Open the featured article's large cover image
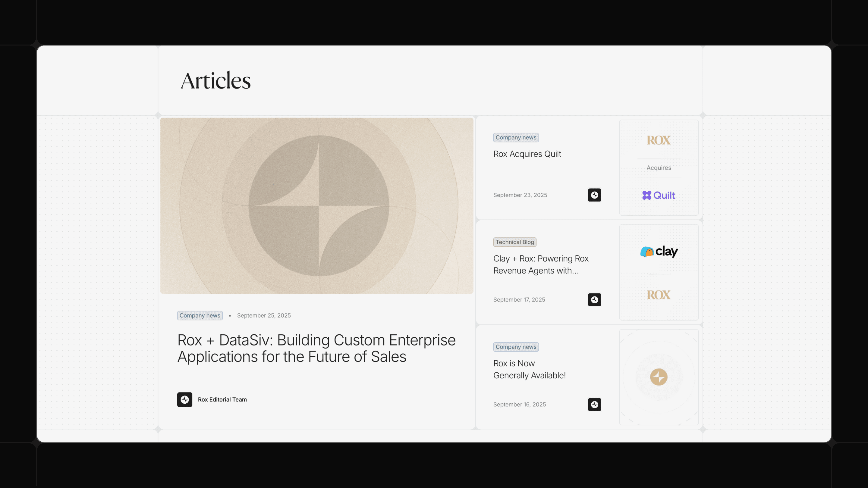 click(317, 205)
